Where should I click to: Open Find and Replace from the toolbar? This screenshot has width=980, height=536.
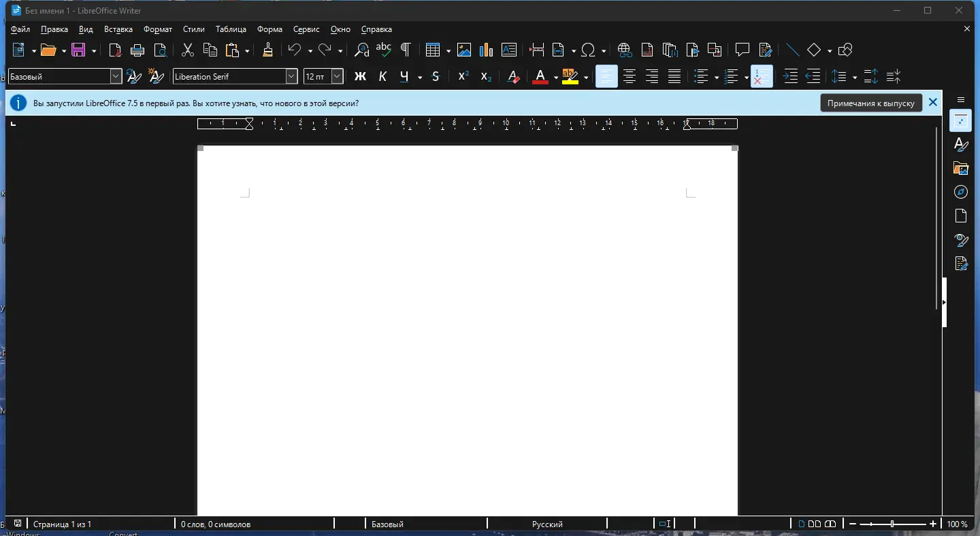tap(361, 50)
